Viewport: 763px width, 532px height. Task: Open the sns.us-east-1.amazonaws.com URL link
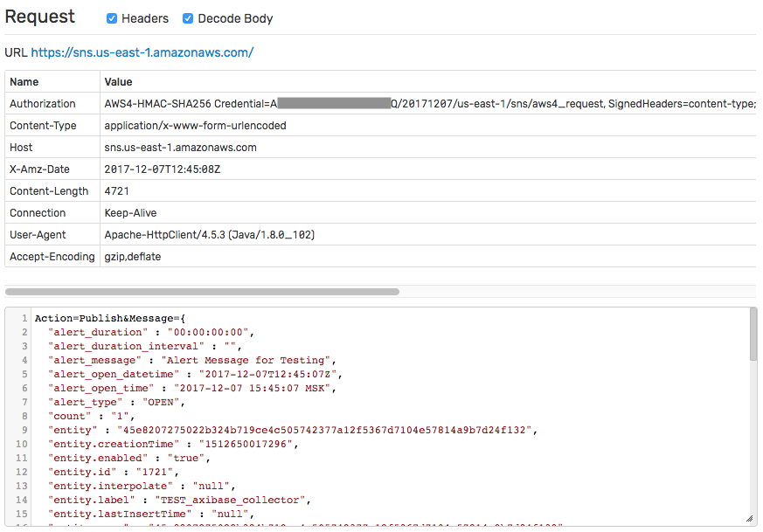point(142,52)
